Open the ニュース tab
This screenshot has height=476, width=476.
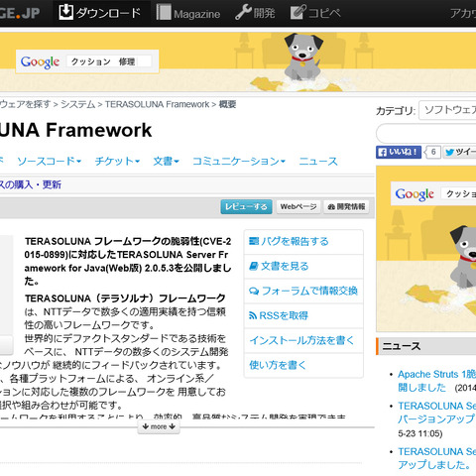pyautogui.click(x=318, y=161)
